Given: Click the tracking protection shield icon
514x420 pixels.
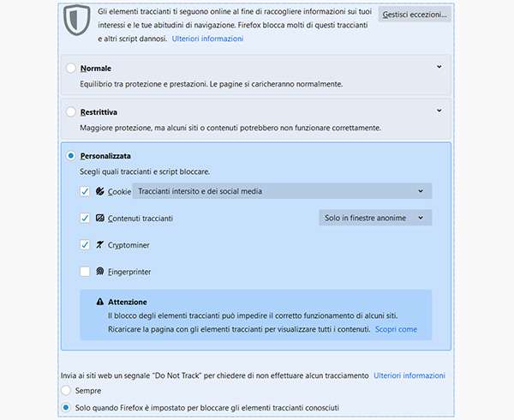Looking at the screenshot, I should pos(77,20).
